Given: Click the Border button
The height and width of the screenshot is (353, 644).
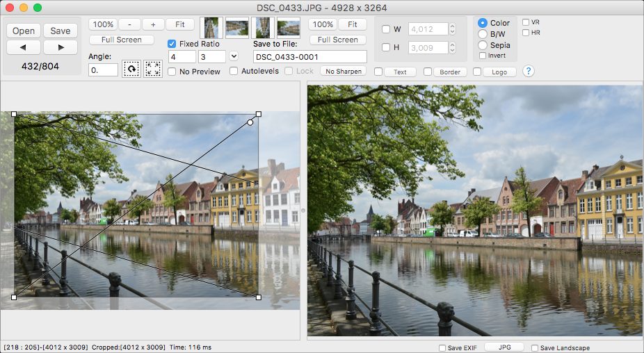Looking at the screenshot, I should pyautogui.click(x=450, y=72).
